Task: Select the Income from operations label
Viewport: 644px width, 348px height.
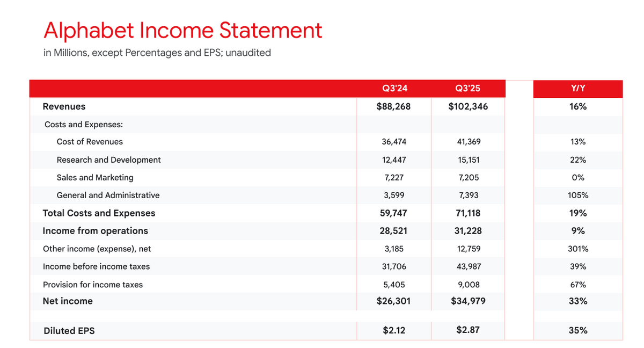Action: [x=95, y=231]
